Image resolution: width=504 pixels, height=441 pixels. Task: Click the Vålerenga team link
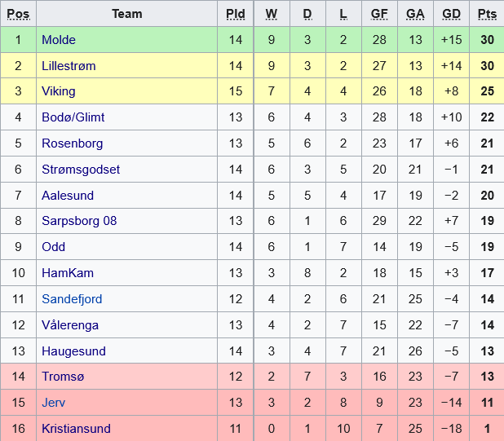tap(70, 325)
